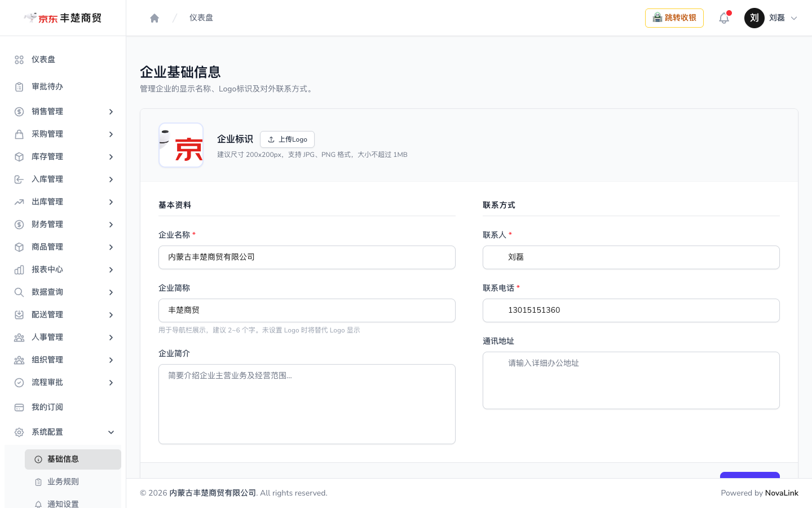The image size is (812, 508).
Task: Click the 企业简称 input field
Action: [307, 310]
